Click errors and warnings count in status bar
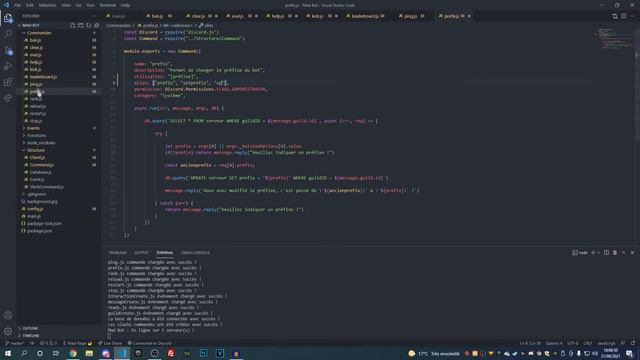Screen dimensions: 640x360 point(49,343)
